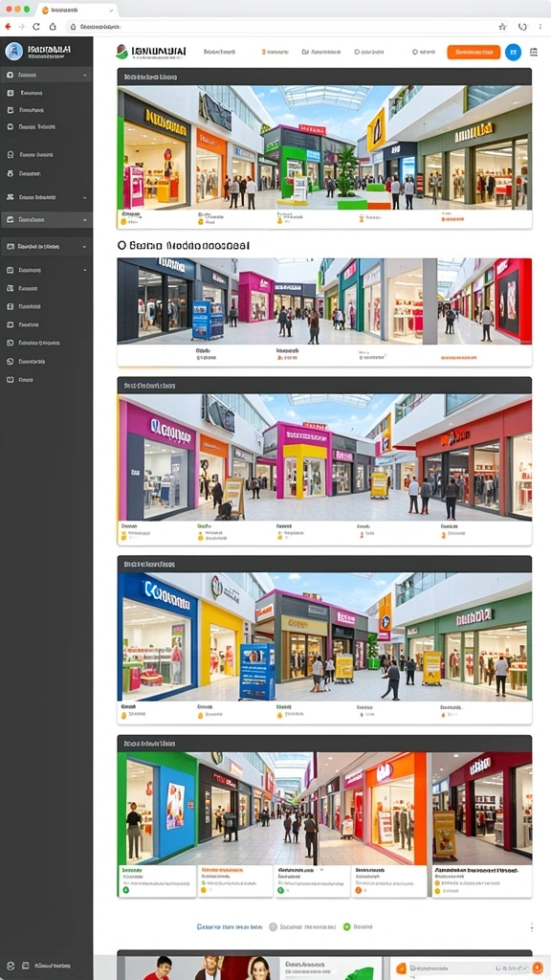Click the orange button in header

pos(474,52)
